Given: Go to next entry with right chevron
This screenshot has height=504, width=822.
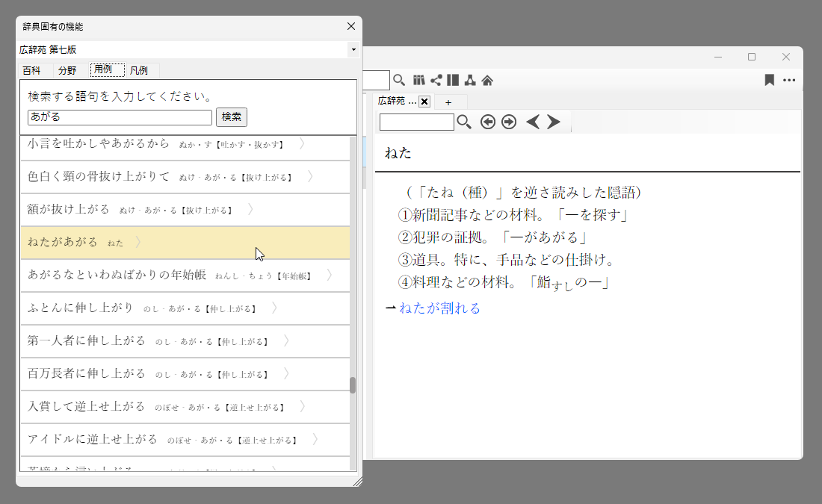Looking at the screenshot, I should (554, 122).
